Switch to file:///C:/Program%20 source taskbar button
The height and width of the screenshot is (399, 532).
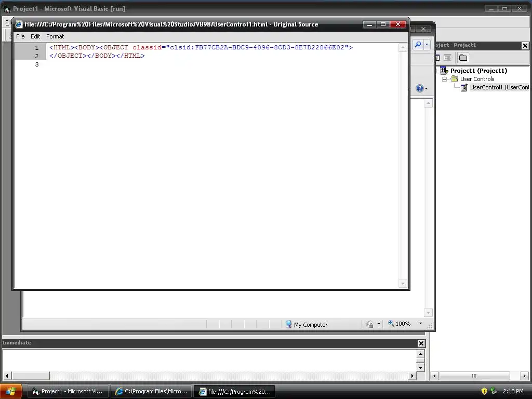[234, 391]
